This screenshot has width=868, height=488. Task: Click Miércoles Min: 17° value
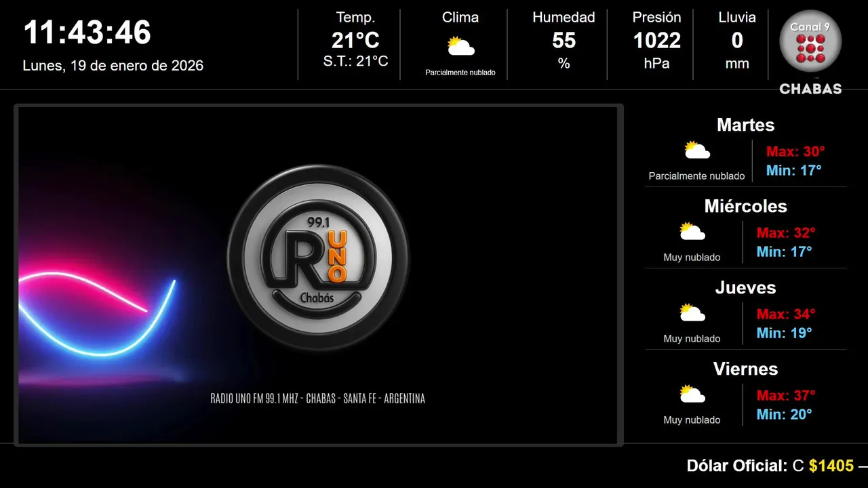(x=784, y=251)
